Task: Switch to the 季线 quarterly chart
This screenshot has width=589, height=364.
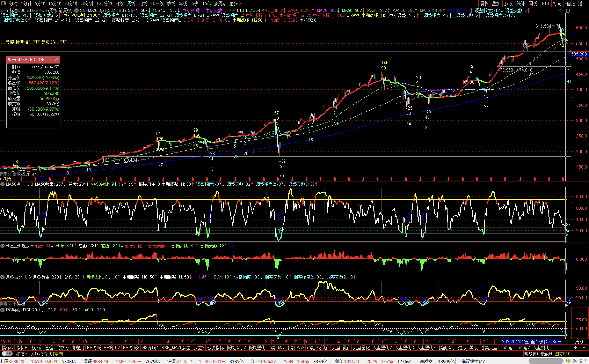Action: click(171, 3)
